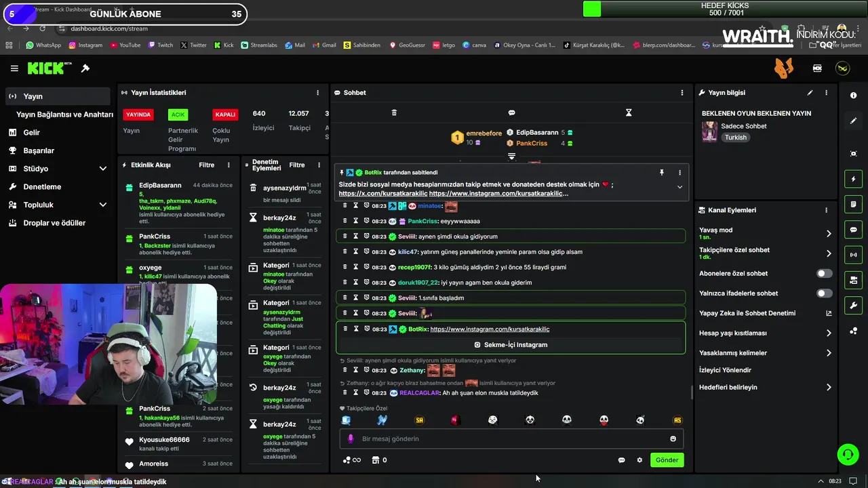
Task: Open three-dot menu in Yayın bilgisi panel
Action: 826,93
